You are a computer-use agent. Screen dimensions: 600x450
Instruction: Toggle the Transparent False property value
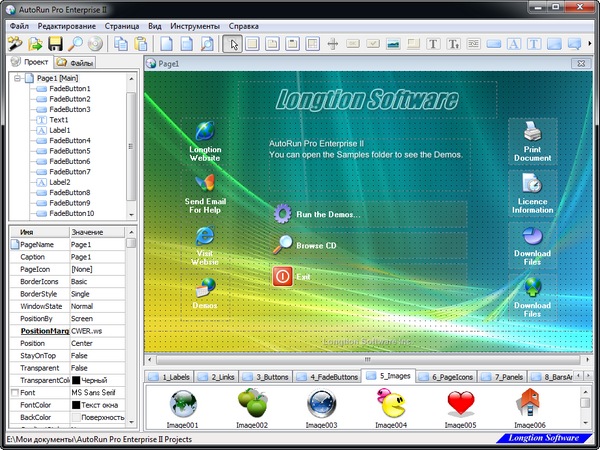coord(96,366)
